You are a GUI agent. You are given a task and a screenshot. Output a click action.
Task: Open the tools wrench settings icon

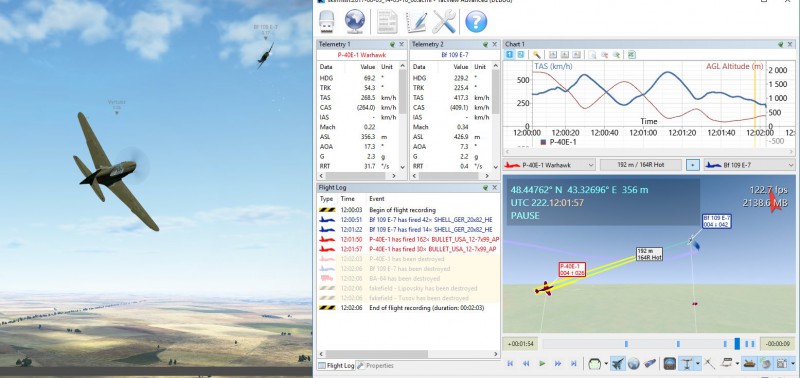click(444, 21)
